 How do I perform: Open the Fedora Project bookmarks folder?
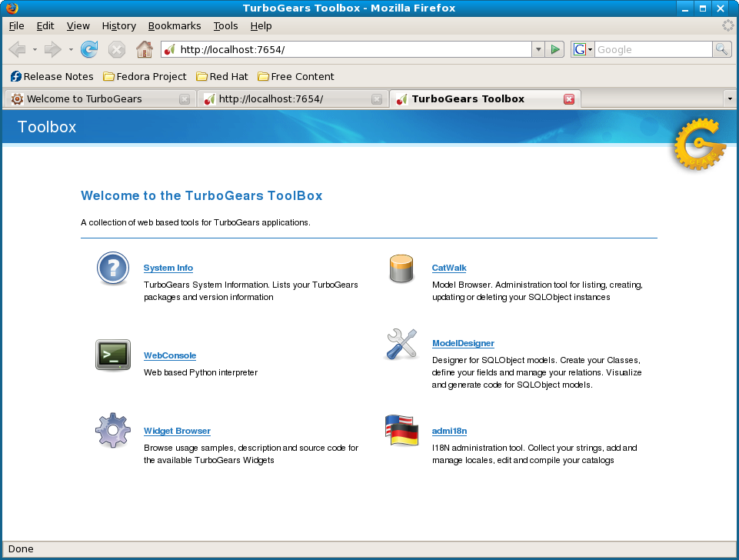pyautogui.click(x=145, y=76)
